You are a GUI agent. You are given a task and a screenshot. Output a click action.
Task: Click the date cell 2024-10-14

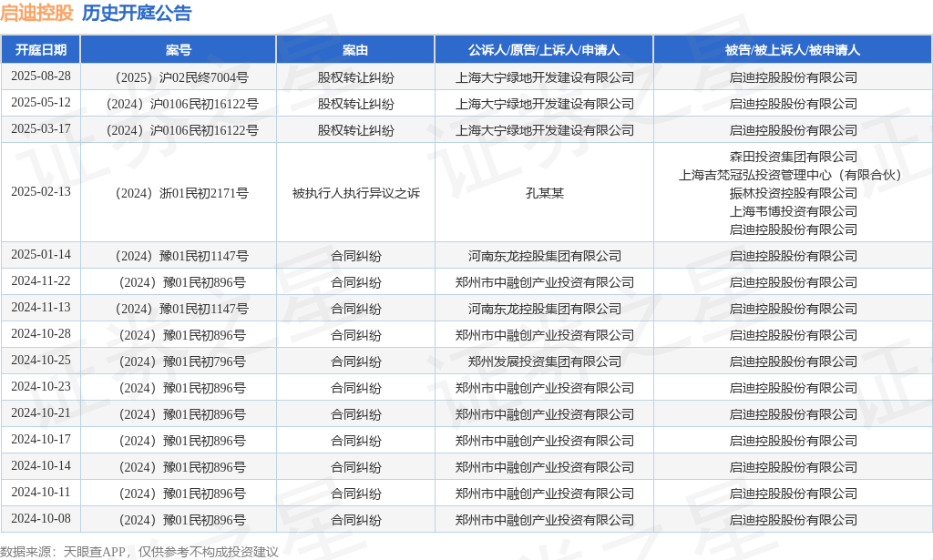(x=40, y=465)
